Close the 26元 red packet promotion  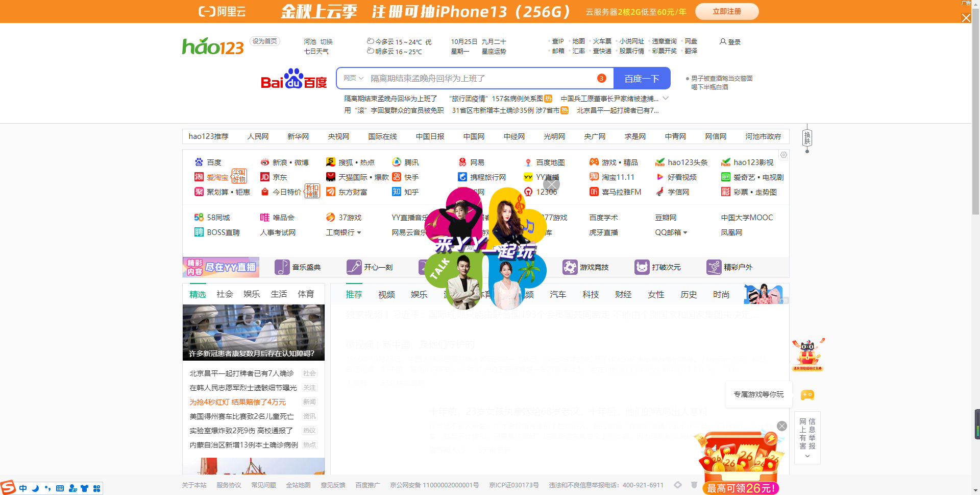pyautogui.click(x=782, y=426)
